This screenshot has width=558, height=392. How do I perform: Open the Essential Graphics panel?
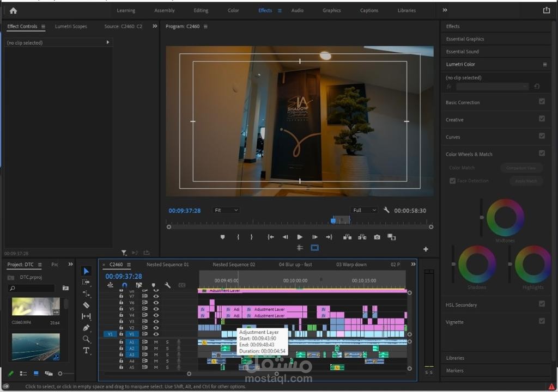(465, 39)
